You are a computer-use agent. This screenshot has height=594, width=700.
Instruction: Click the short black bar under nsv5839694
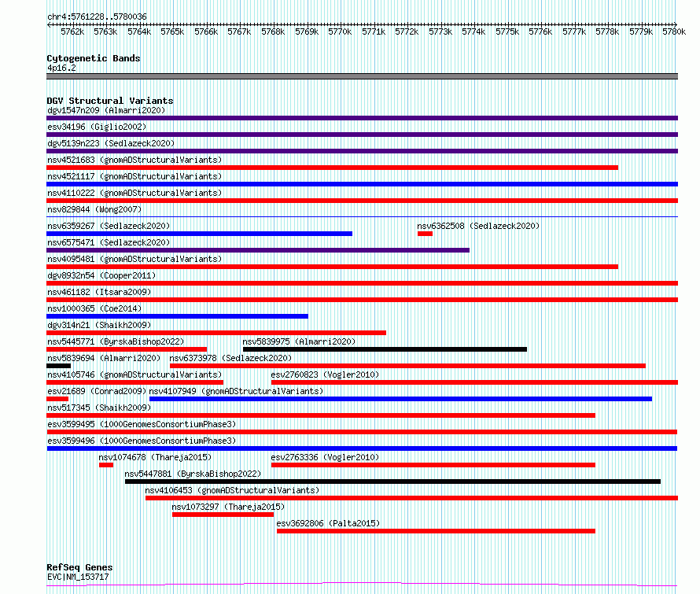click(x=58, y=366)
